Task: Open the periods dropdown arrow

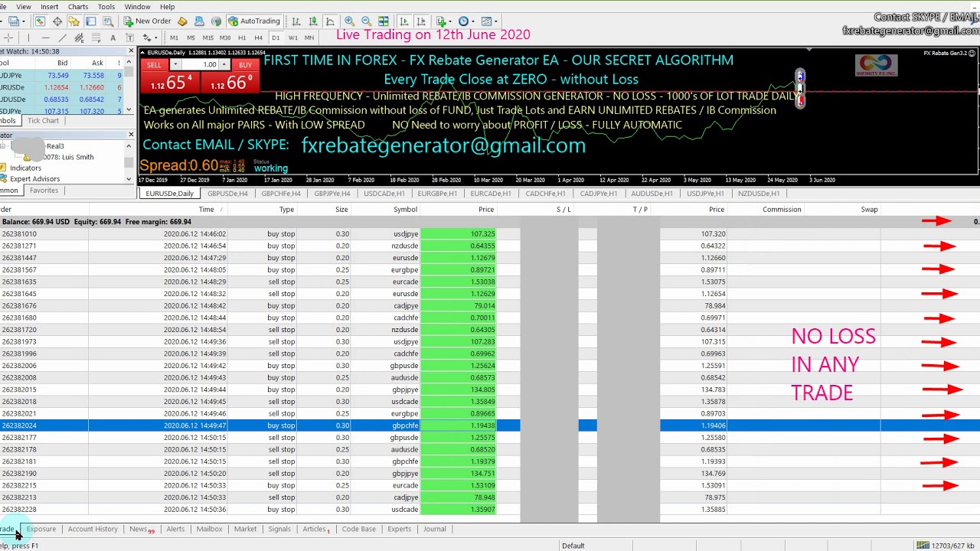Action: 475,21
